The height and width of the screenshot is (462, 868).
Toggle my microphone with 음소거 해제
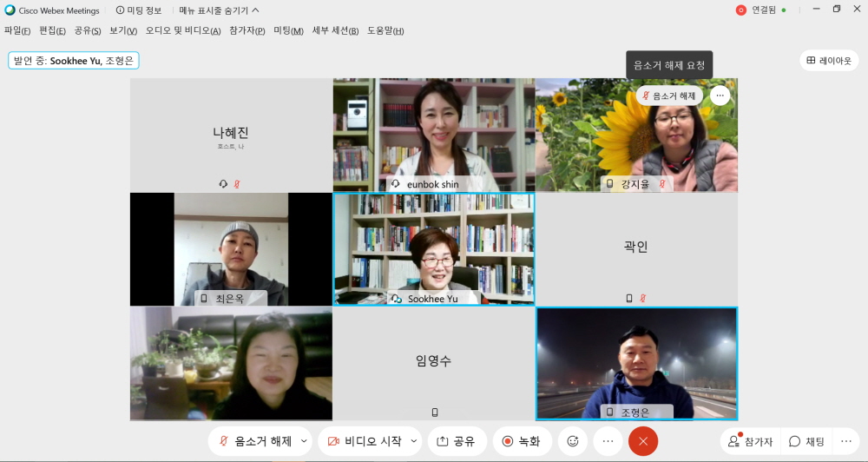[x=256, y=441]
